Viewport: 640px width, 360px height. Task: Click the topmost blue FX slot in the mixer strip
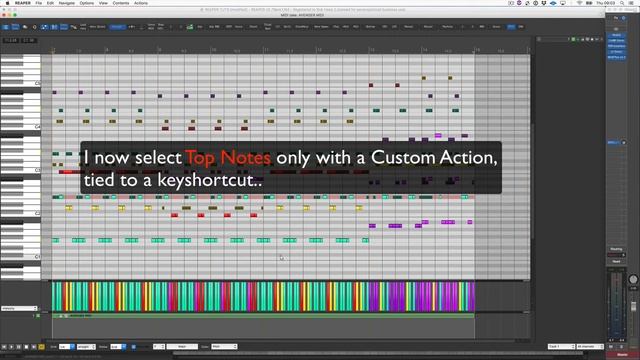(x=616, y=35)
